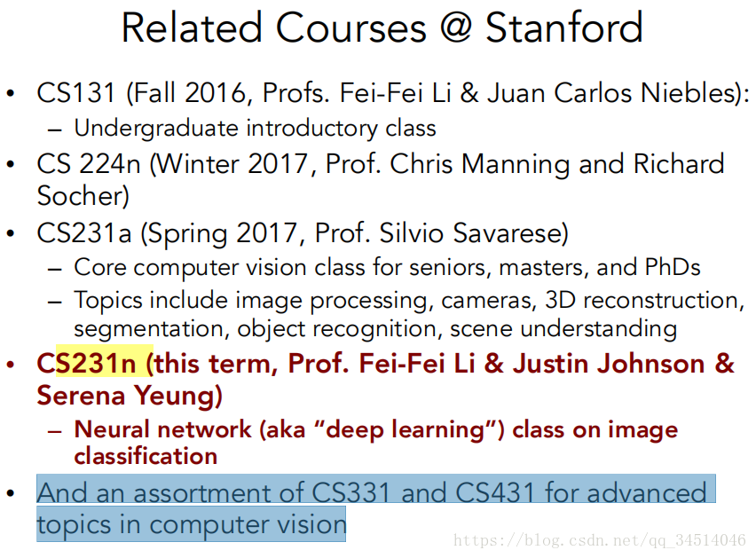Viewport: 756px width, 558px height.
Task: Click Core computer vision class sub-bullet
Action: (x=387, y=267)
